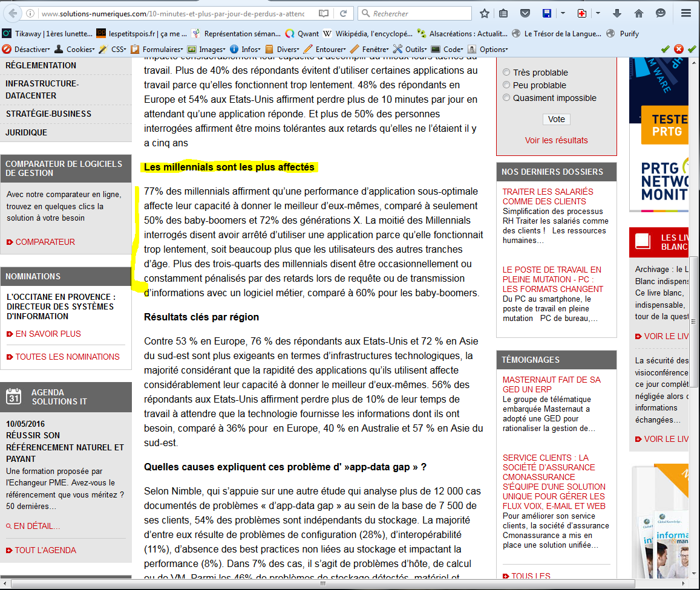Open the downloads arrow icon
Image resolution: width=700 pixels, height=590 pixels.
617,13
